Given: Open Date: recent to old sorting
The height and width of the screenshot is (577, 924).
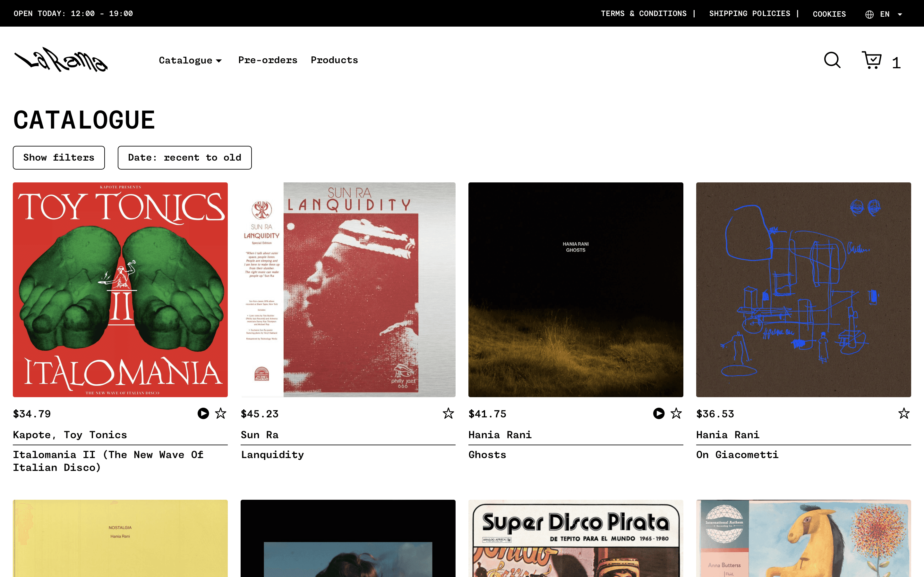Looking at the screenshot, I should 184,158.
